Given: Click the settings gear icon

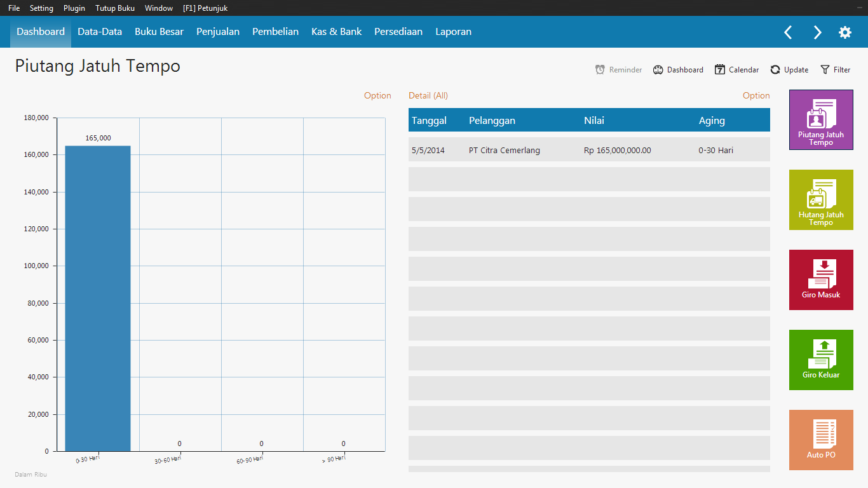Looking at the screenshot, I should (x=844, y=32).
